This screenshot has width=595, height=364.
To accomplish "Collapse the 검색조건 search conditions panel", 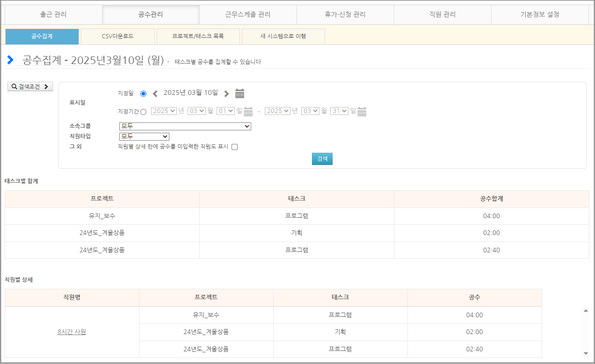I will (30, 86).
